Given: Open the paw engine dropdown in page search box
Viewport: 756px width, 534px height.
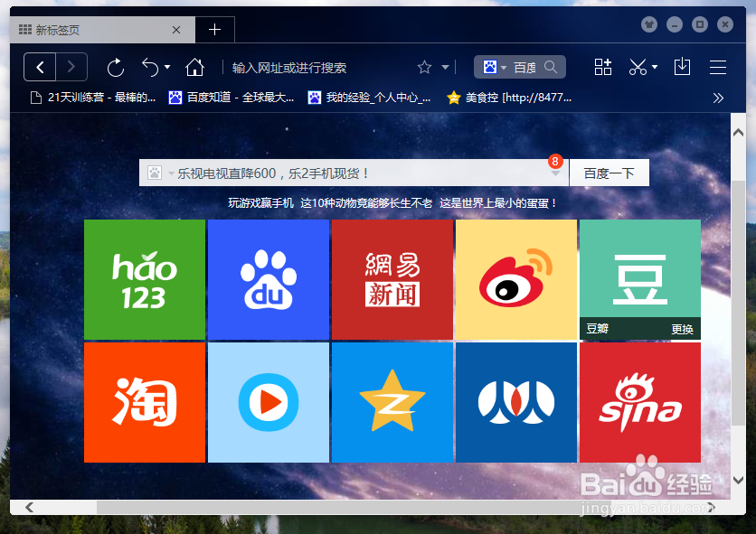Looking at the screenshot, I should (x=160, y=173).
